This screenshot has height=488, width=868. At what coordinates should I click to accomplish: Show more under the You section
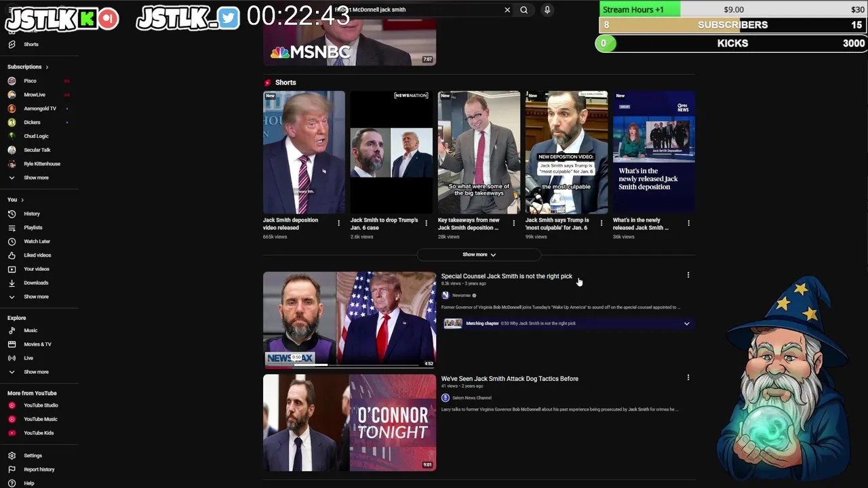[36, 297]
